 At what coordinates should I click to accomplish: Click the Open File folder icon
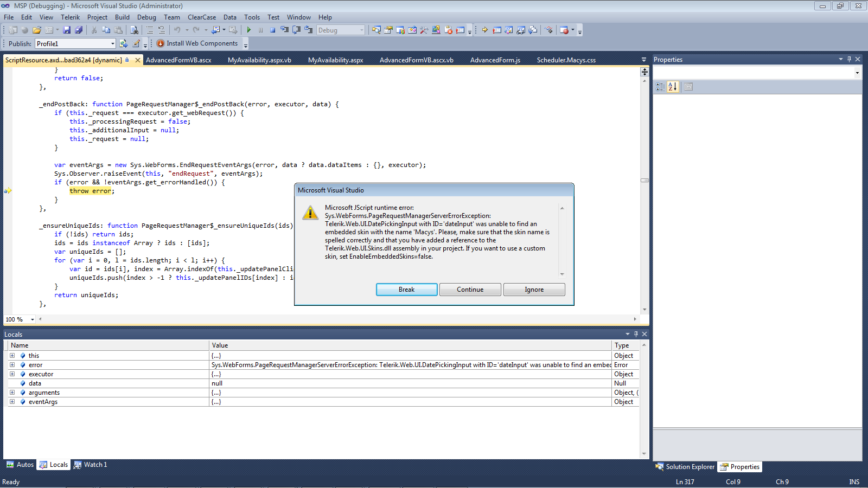coord(37,30)
